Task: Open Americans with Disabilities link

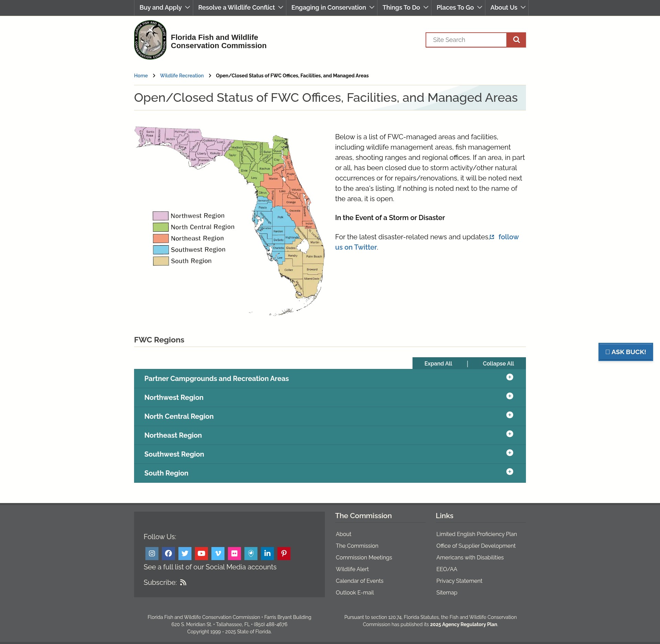Action: [x=470, y=557]
